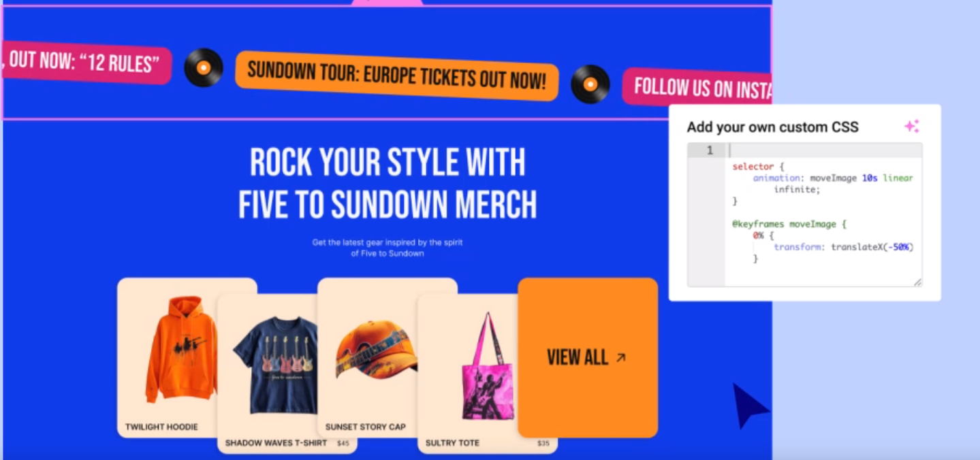
Task: Click the arrow icon beside View All
Action: 620,357
